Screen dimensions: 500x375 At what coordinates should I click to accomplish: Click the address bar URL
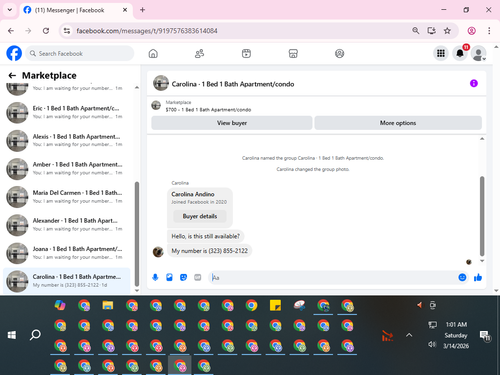click(147, 31)
